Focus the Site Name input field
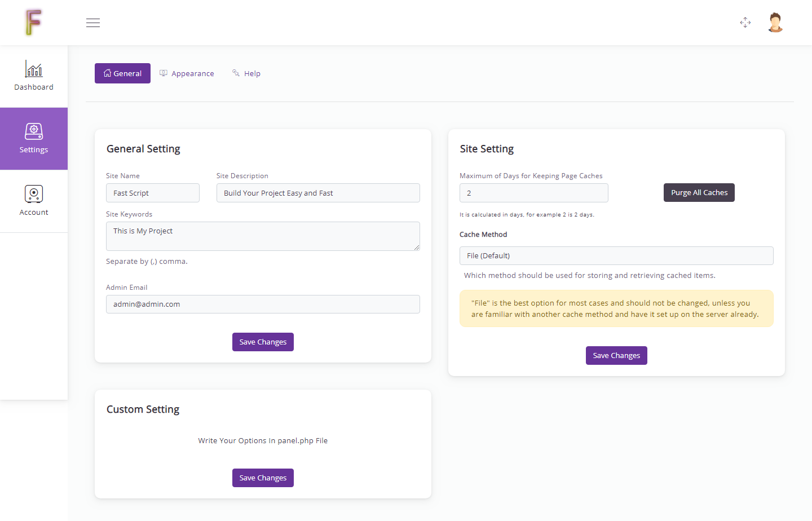812x521 pixels. 153,193
